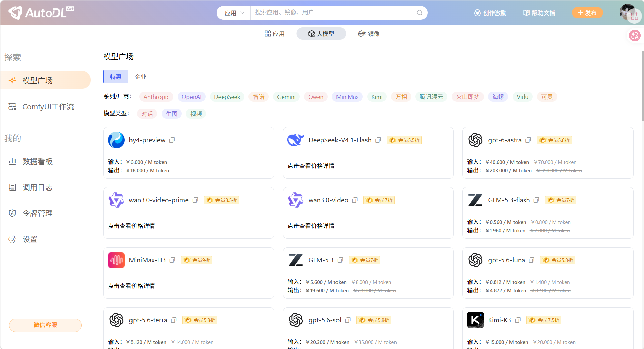The image size is (644, 349).
Task: Click the 微信客服 button
Action: tap(45, 325)
